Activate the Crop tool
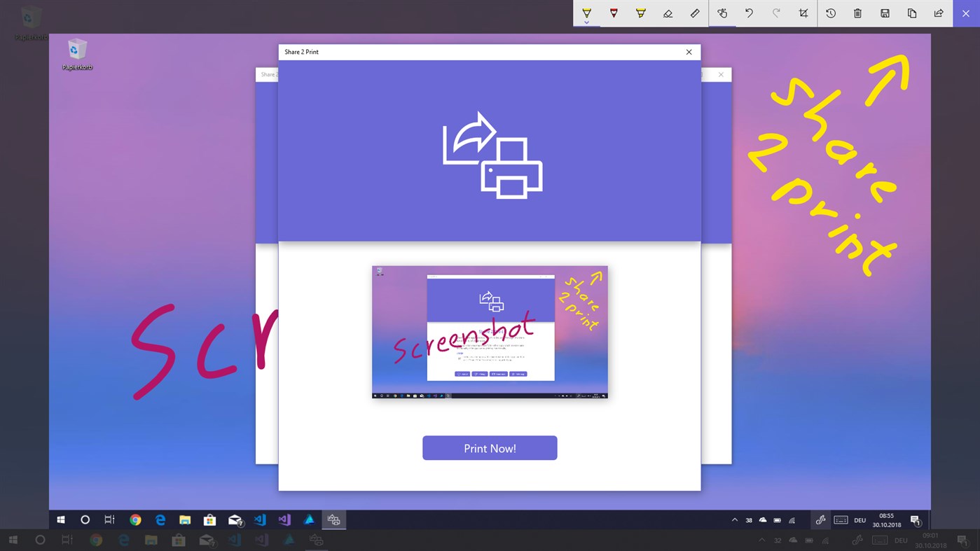The height and width of the screenshot is (551, 980). tap(803, 13)
